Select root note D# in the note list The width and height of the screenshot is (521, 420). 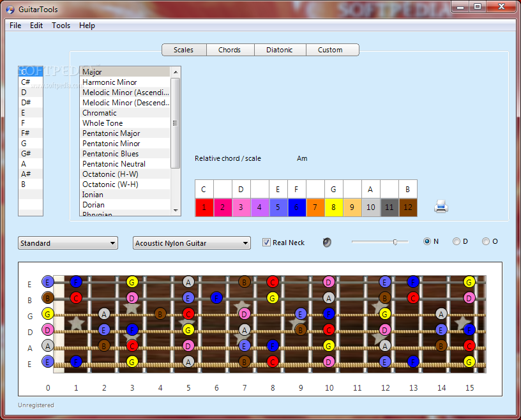(31, 102)
